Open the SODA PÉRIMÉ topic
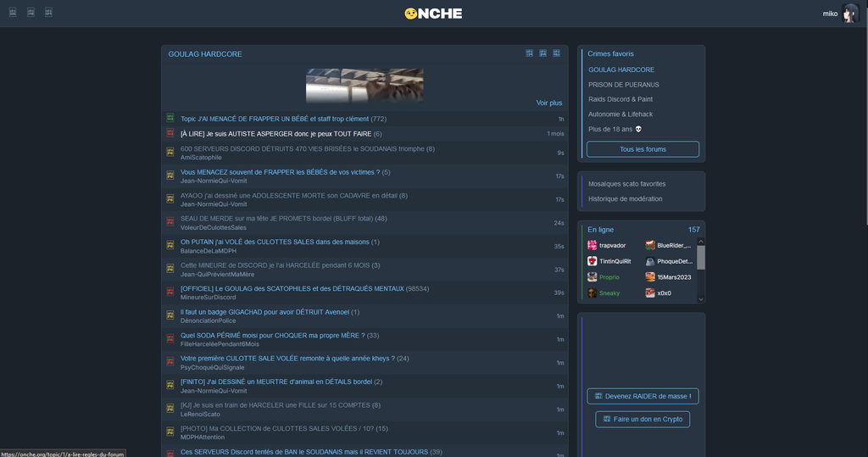The image size is (868, 457). coord(272,335)
